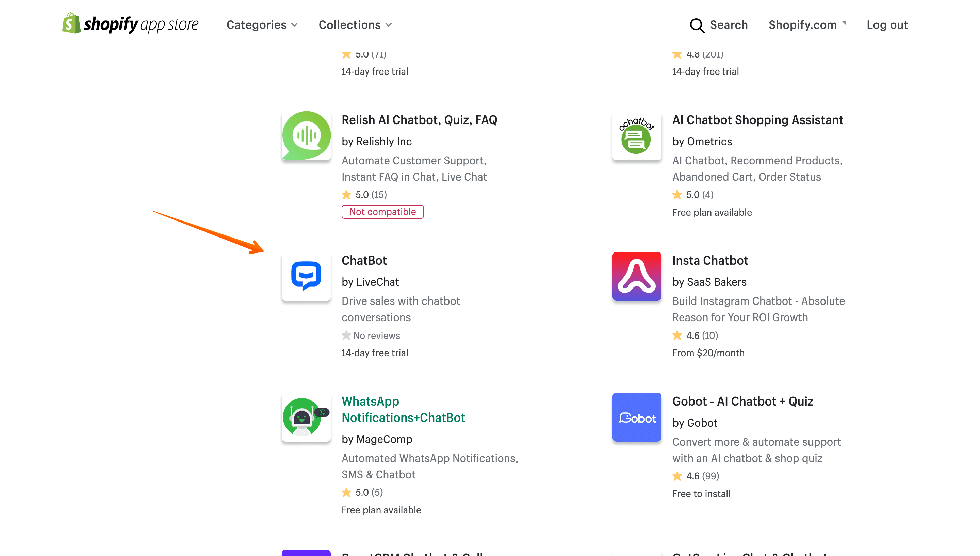The height and width of the screenshot is (556, 980).
Task: Click the text "by Relishly Inc"
Action: (376, 141)
